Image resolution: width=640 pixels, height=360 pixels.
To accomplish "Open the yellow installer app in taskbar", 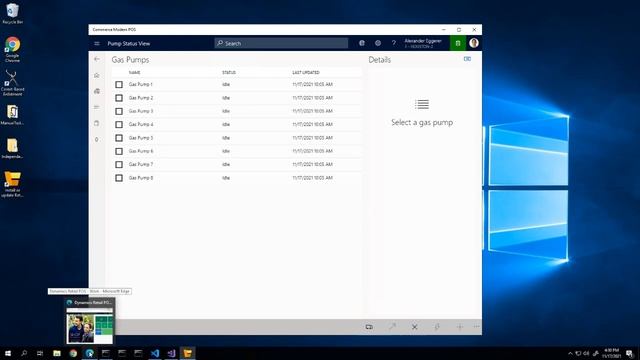I will (187, 353).
